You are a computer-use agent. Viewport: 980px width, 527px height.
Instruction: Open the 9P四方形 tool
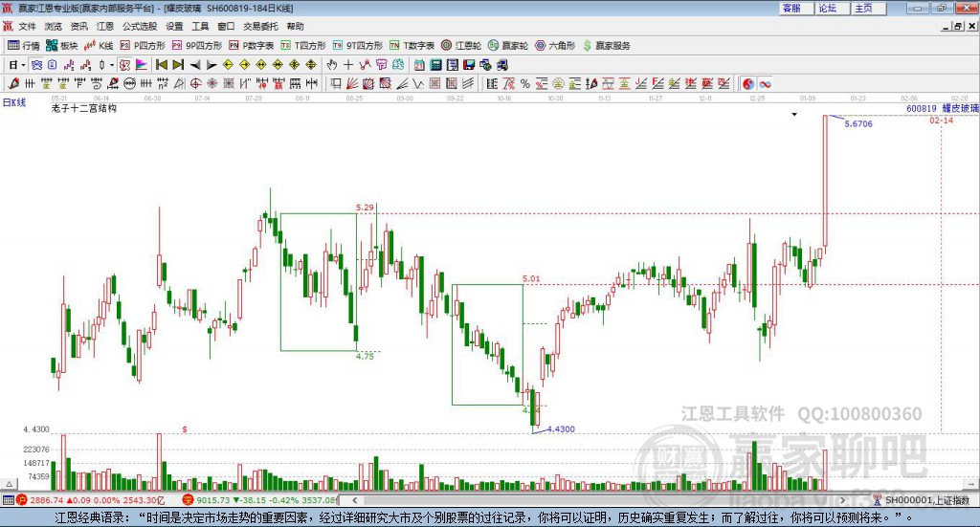pos(197,46)
